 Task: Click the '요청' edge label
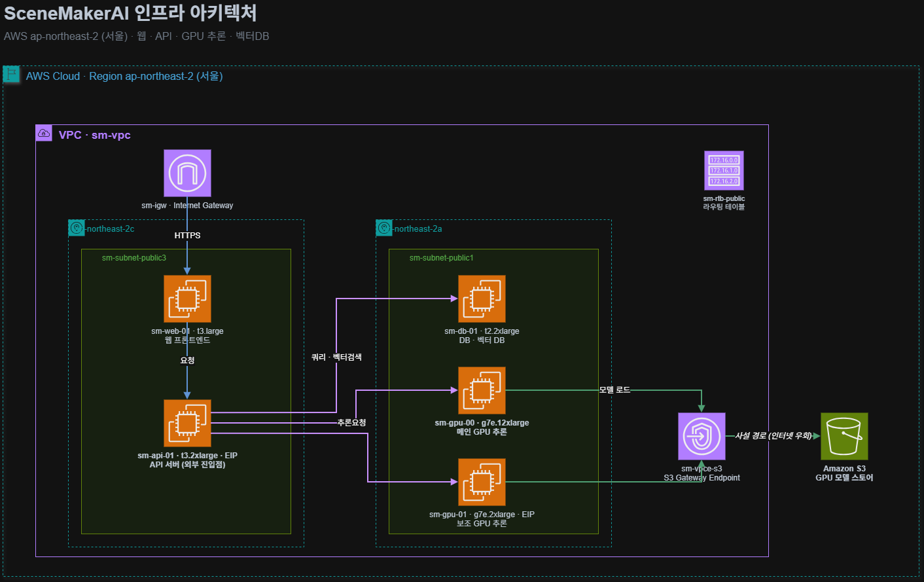(x=187, y=360)
